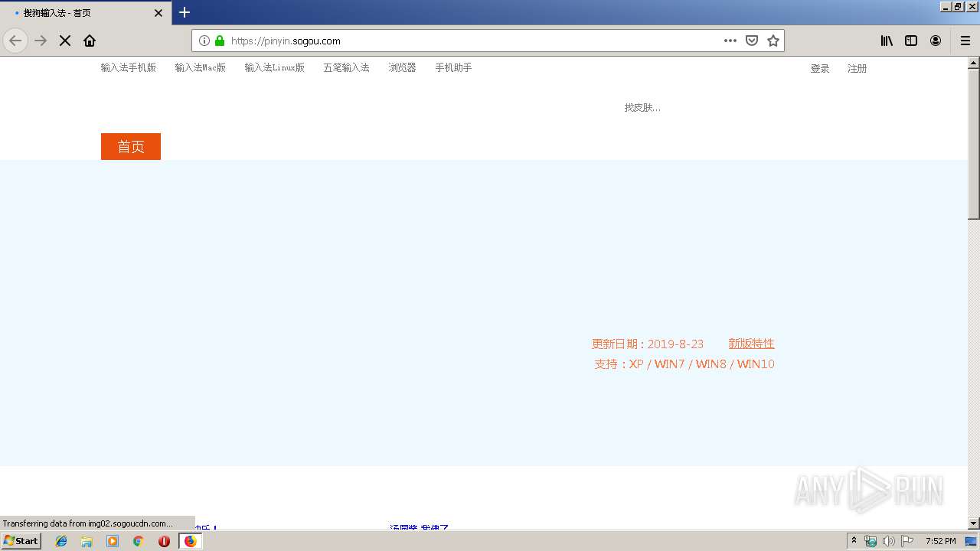980x551 pixels.
Task: Stop loading the page
Action: (x=65, y=41)
